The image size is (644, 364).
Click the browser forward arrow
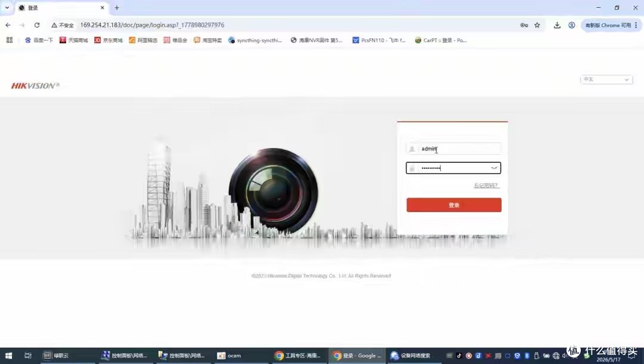(x=22, y=25)
